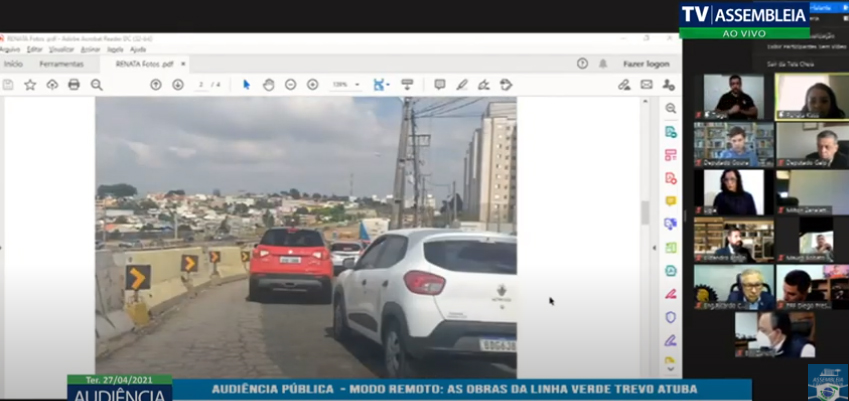Select the highlighter pen tool
The height and width of the screenshot is (401, 849).
tap(461, 85)
